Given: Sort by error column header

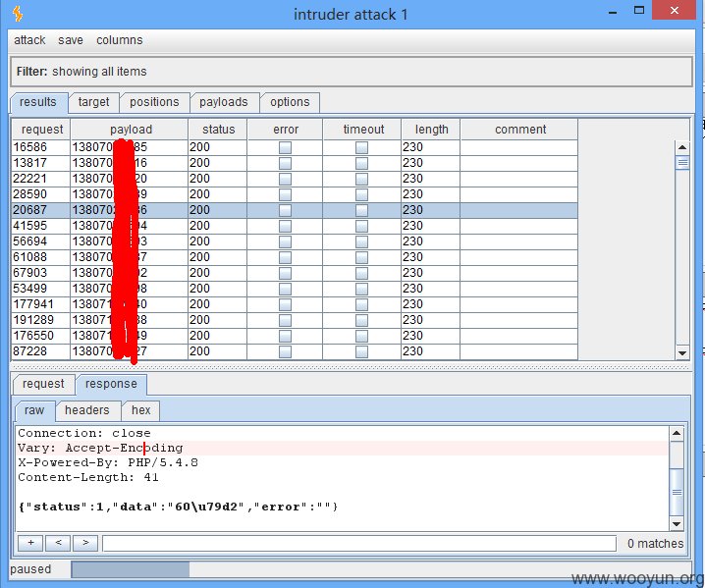Looking at the screenshot, I should (x=285, y=130).
